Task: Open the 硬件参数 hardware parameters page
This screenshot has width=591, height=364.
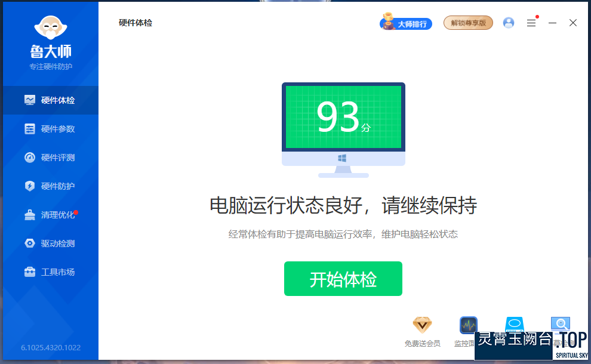Action: tap(50, 129)
